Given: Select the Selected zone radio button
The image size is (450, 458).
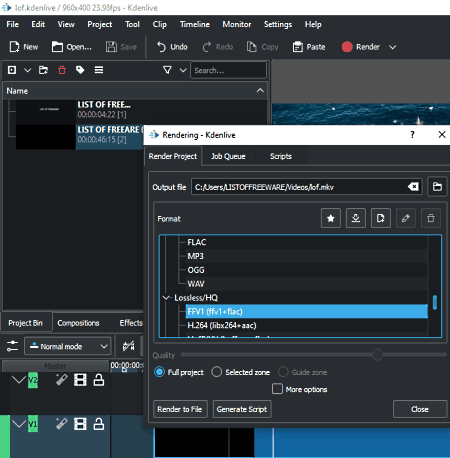Looking at the screenshot, I should tap(216, 372).
